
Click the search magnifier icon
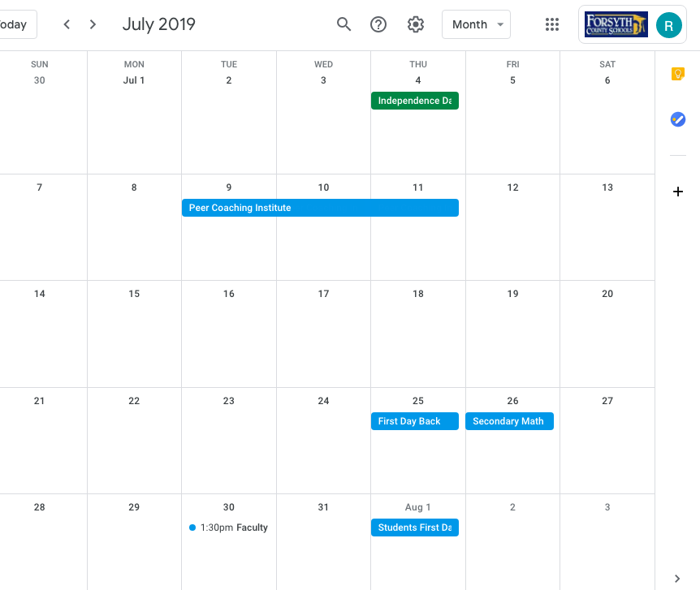344,24
